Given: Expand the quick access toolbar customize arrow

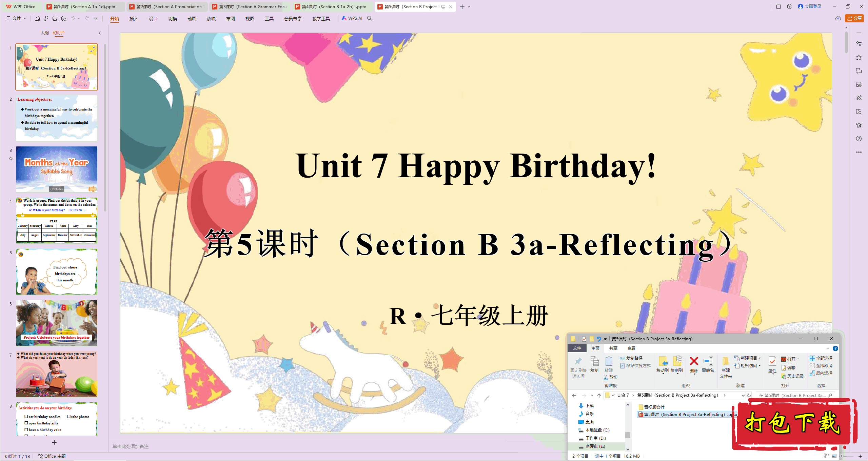Looking at the screenshot, I should (96, 18).
